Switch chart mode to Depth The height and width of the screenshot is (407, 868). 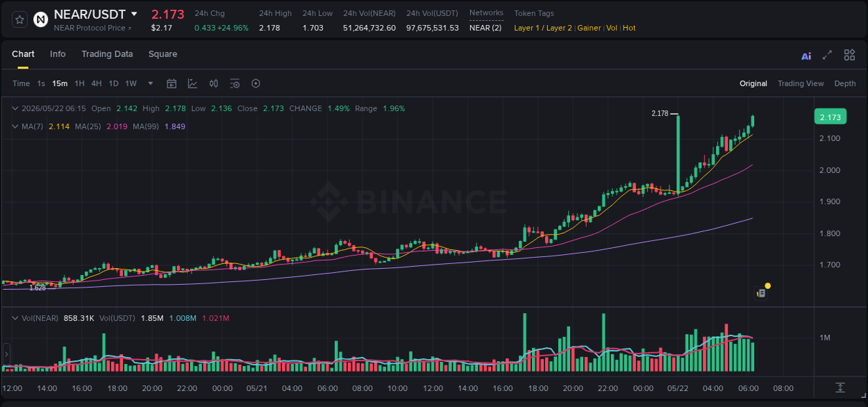pyautogui.click(x=845, y=83)
